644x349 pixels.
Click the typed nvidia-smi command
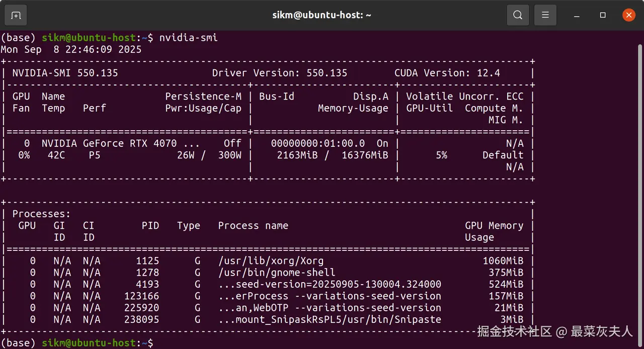point(188,38)
